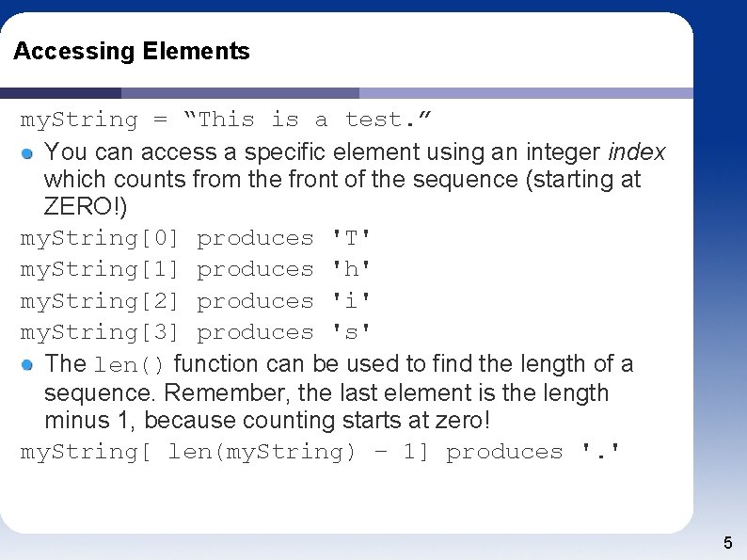
Task: Click the my.String[3] code line
Action: coord(196,332)
